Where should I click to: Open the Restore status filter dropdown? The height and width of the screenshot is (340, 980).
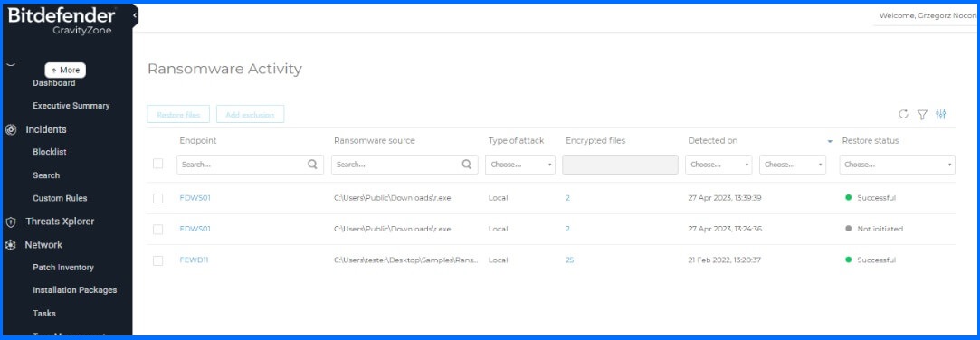[x=897, y=165]
